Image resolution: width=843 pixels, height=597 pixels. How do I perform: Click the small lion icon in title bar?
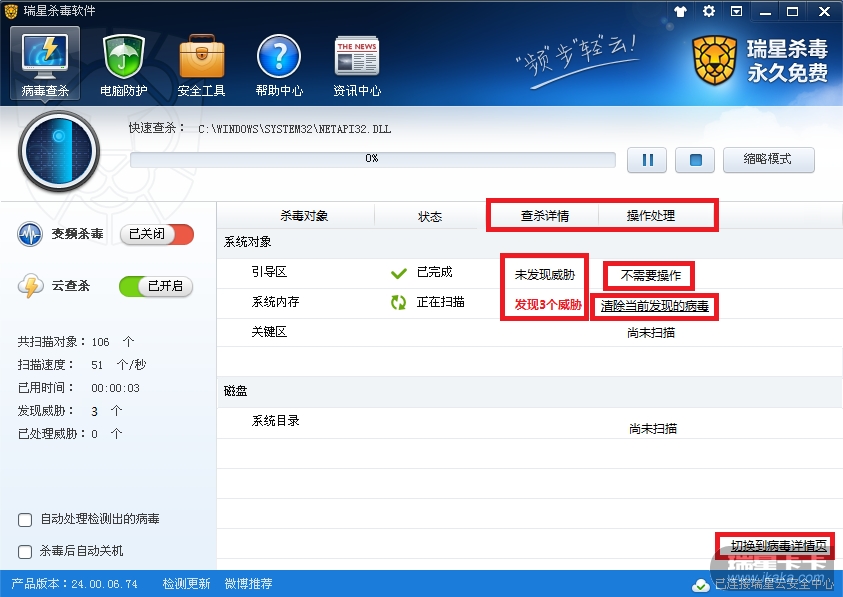(11, 11)
